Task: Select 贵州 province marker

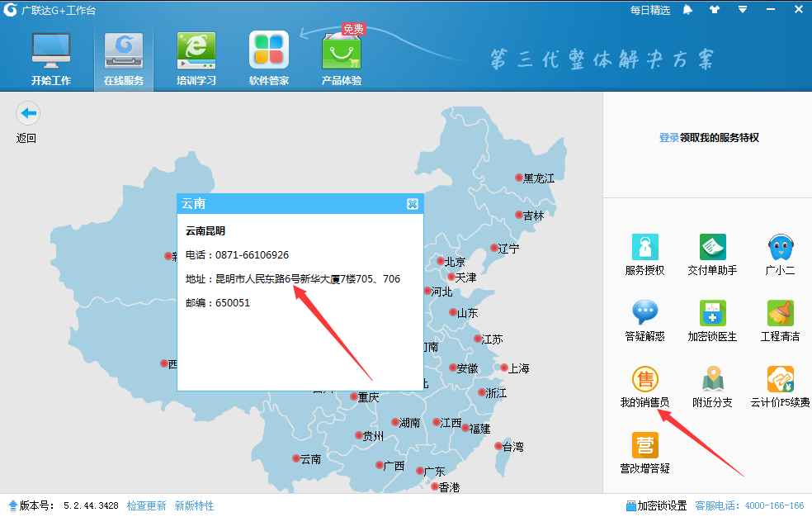Action: [369, 436]
